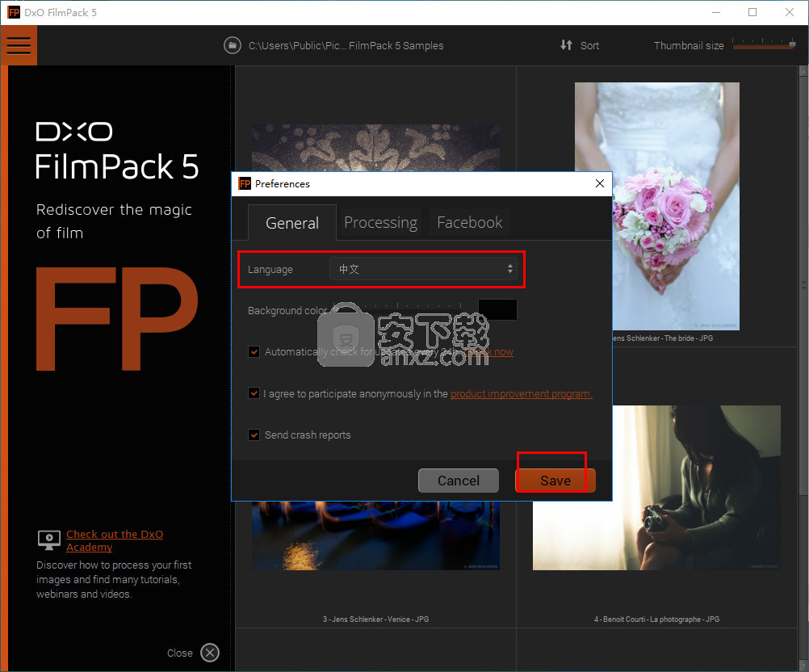Open the product improvement program link

point(521,394)
